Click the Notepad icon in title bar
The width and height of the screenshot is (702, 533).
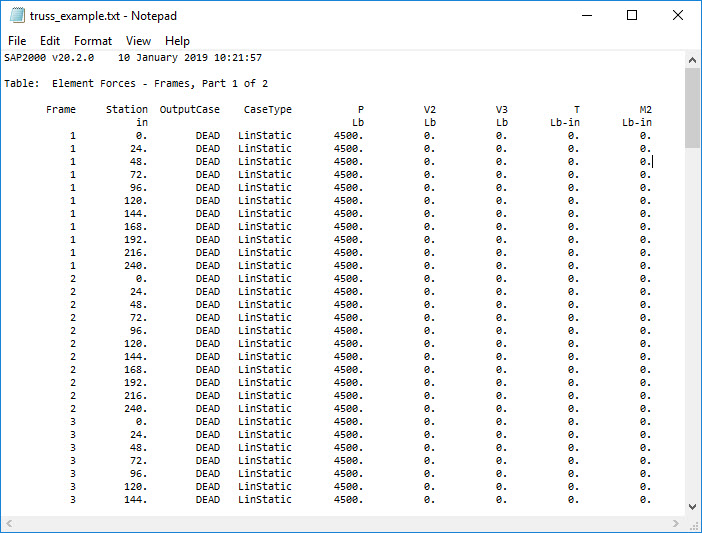pyautogui.click(x=16, y=16)
